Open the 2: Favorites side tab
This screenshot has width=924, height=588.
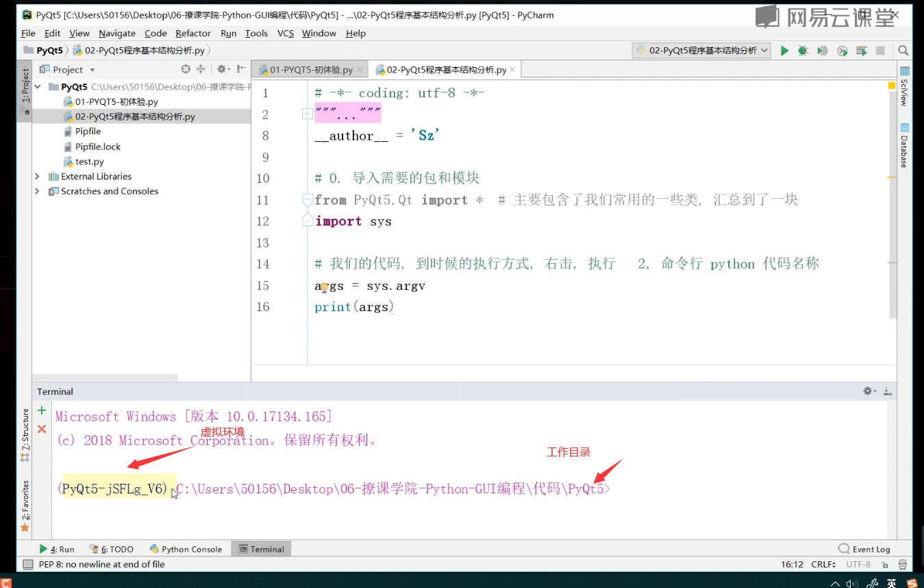25,506
